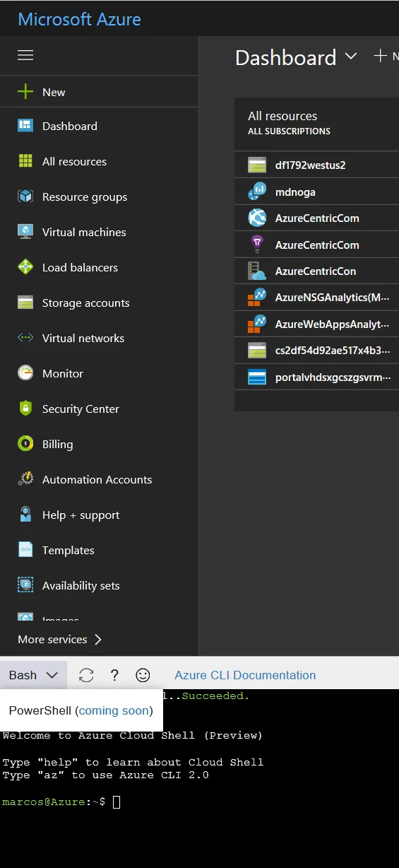The height and width of the screenshot is (868, 399).
Task: Click the AzureWebAppsAnalytics solution icon
Action: [257, 324]
